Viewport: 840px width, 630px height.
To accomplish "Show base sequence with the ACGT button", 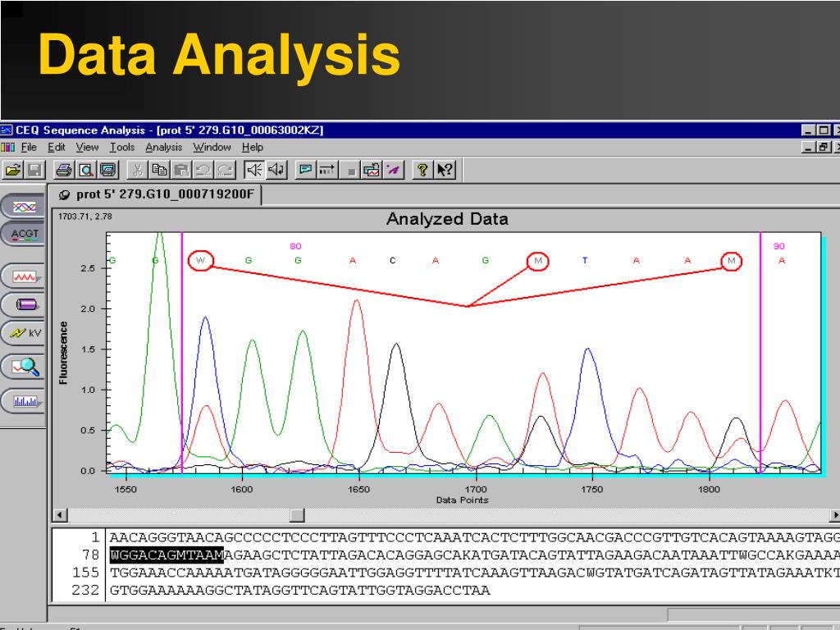I will coord(24,234).
